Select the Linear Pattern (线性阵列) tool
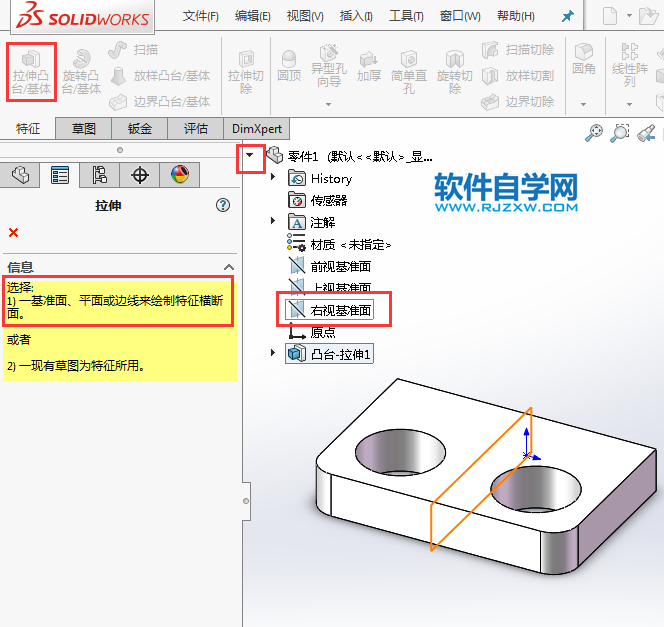The image size is (664, 627). [x=630, y=64]
